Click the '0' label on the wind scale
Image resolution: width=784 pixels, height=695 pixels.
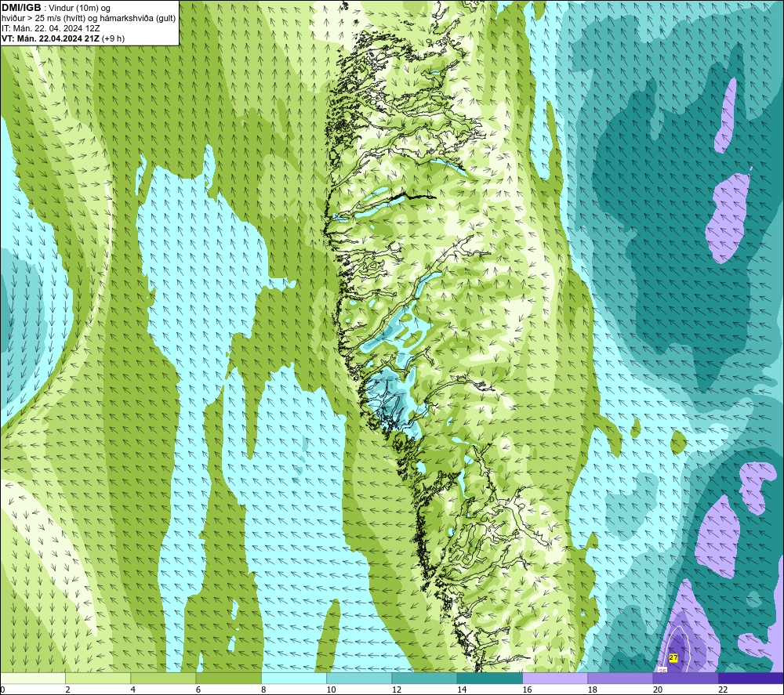[x=2, y=690]
